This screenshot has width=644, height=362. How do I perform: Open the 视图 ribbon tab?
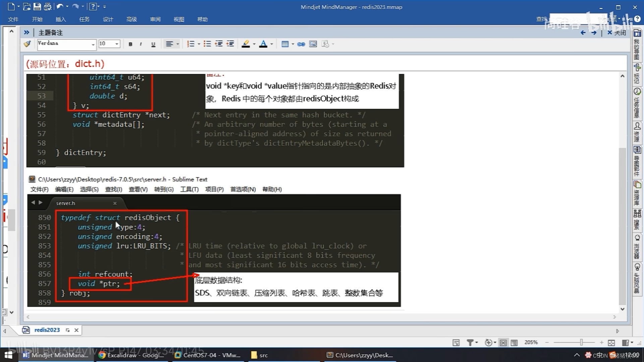(179, 19)
